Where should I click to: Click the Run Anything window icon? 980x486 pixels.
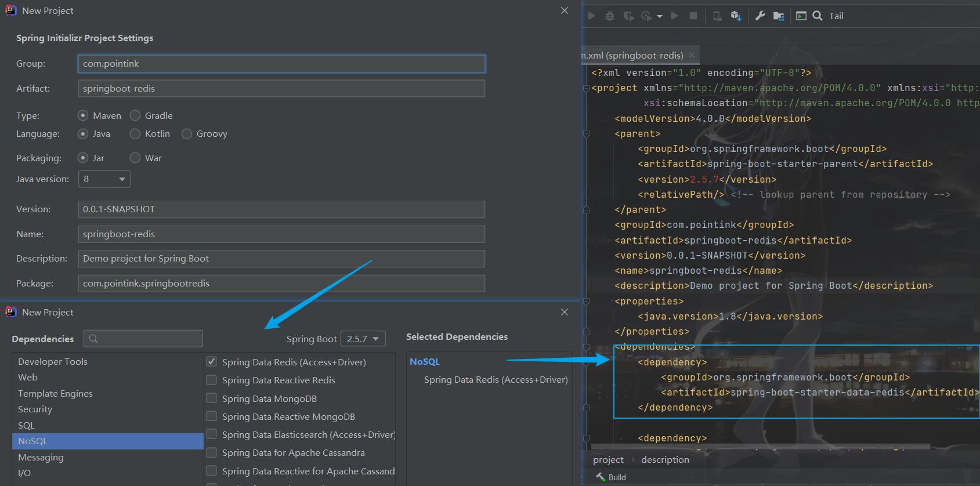coord(801,16)
